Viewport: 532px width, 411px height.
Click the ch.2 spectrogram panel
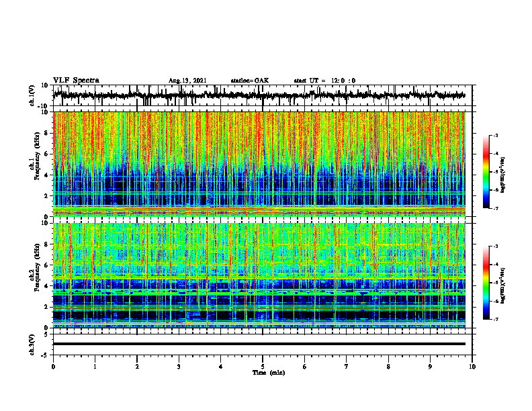pyautogui.click(x=259, y=275)
